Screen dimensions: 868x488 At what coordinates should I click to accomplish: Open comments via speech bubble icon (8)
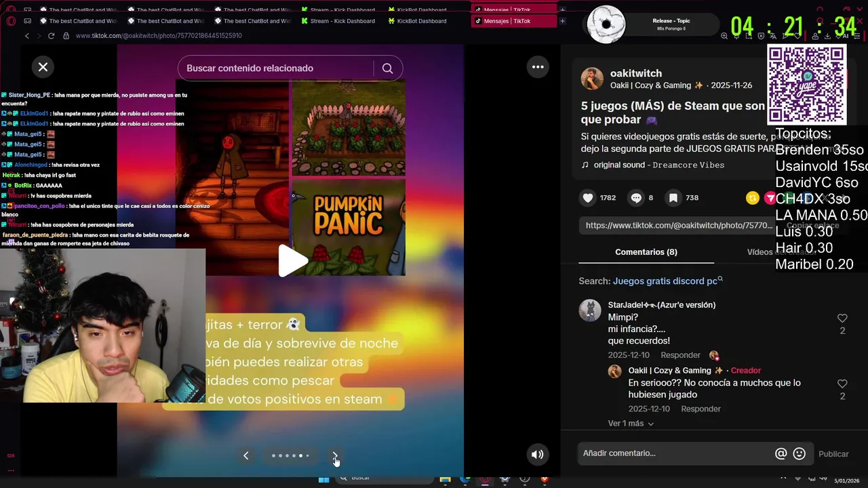coord(636,198)
